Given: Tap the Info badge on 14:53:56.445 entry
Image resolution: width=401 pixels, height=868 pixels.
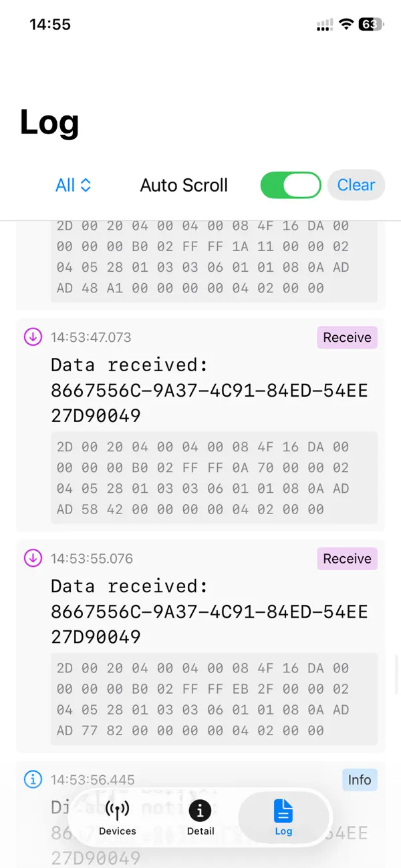Looking at the screenshot, I should coord(360,779).
